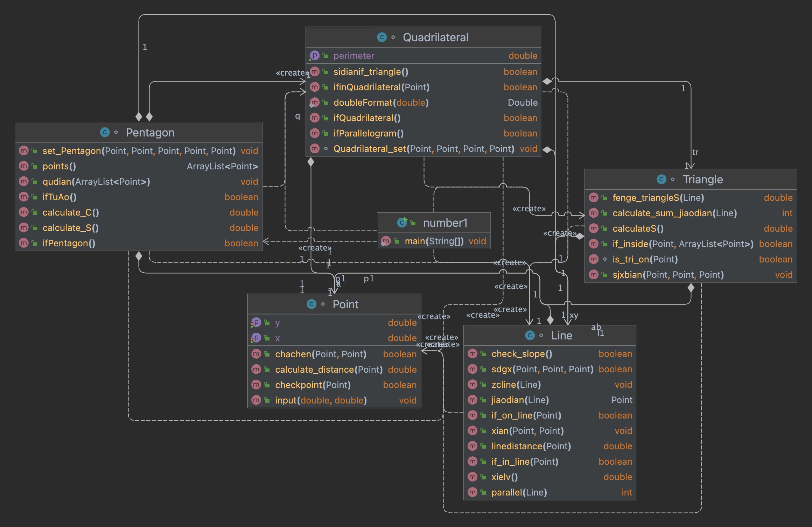
Task: Click the method icon of main(String[])
Action: point(386,241)
